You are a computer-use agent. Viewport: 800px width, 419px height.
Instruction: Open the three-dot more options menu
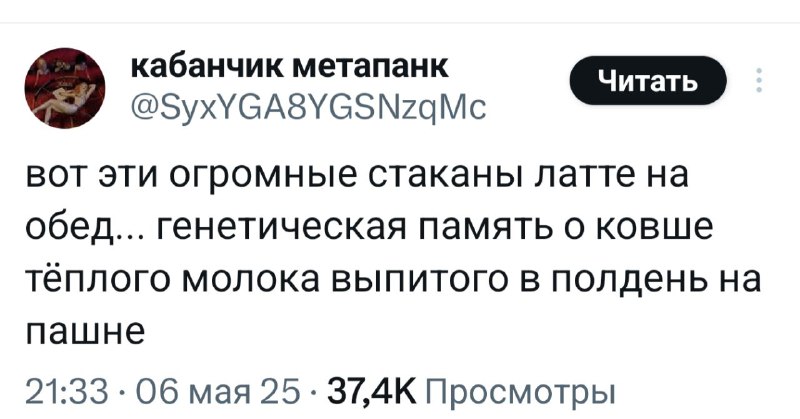[x=759, y=80]
